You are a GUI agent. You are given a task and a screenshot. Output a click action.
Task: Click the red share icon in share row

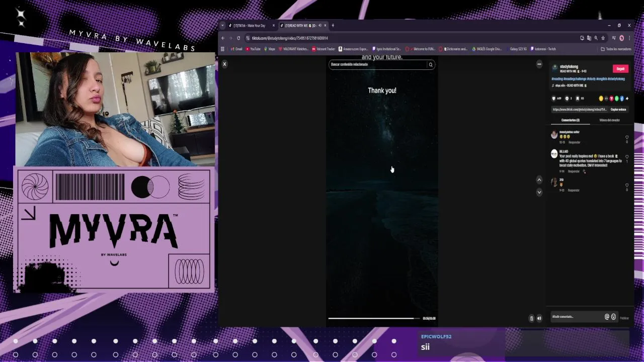[611, 99]
